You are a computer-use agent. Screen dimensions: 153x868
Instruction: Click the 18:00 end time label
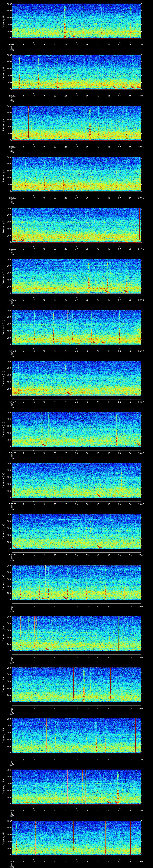(141, 96)
